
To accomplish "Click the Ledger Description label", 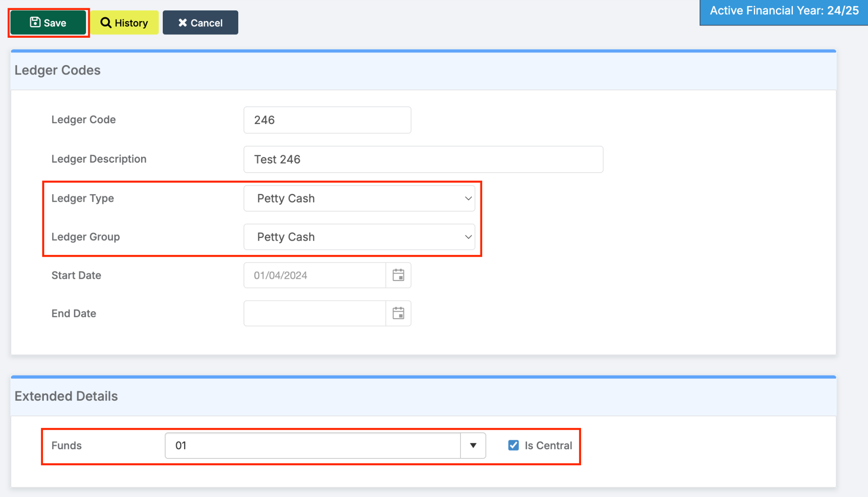I will (99, 159).
